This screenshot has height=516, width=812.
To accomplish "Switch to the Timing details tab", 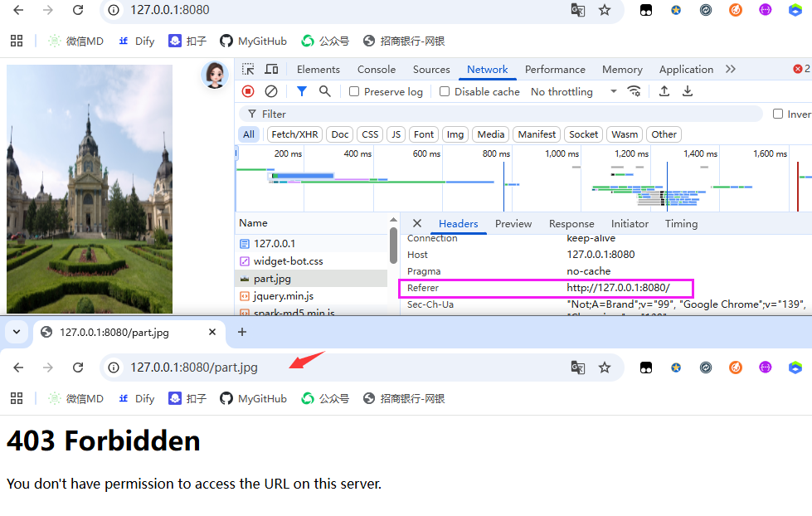I will click(x=682, y=224).
